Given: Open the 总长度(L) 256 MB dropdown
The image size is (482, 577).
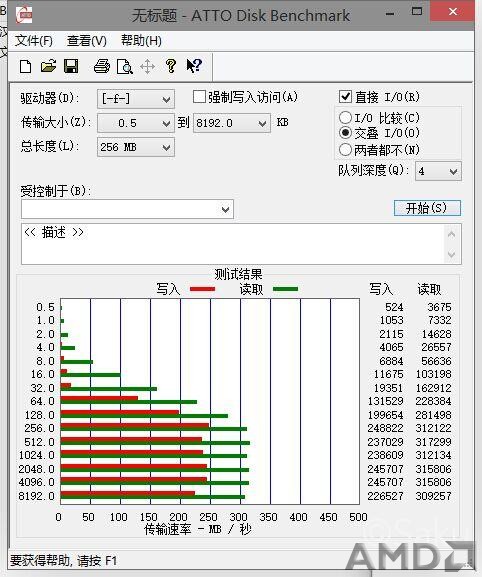Looking at the screenshot, I should pos(136,148).
